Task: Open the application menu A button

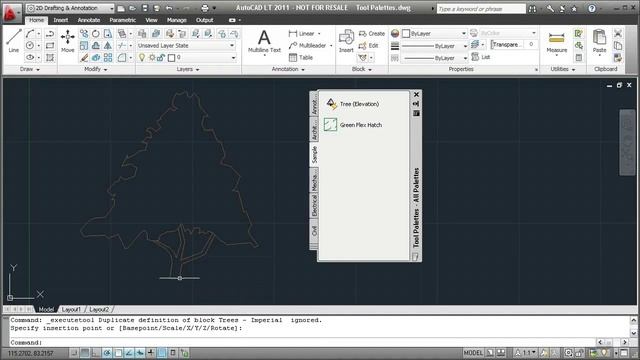Action: [x=10, y=12]
